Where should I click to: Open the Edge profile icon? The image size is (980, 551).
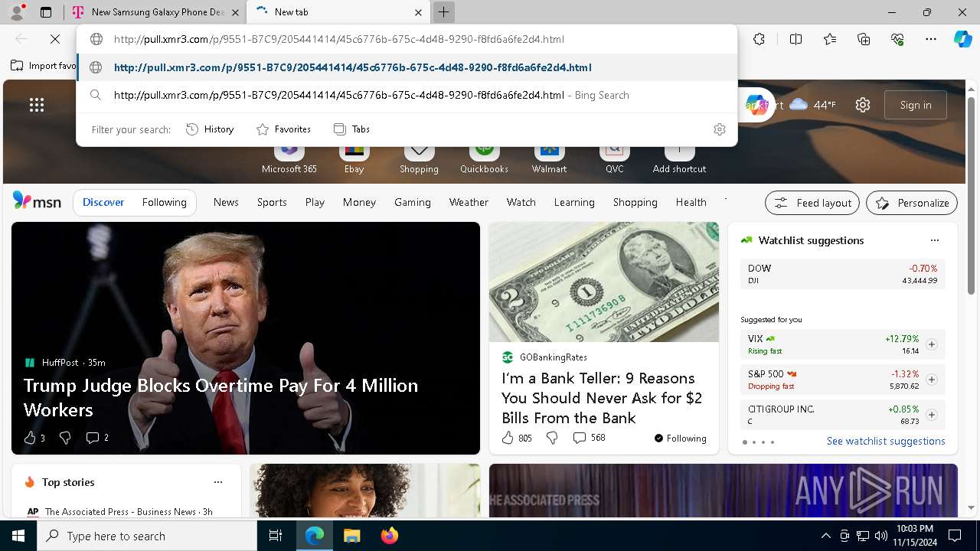click(x=17, y=12)
